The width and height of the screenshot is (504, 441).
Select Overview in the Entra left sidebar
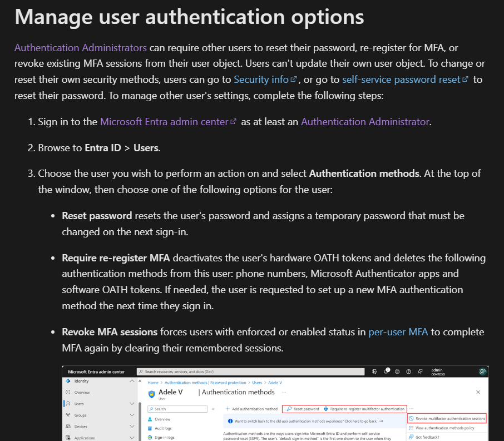point(82,393)
